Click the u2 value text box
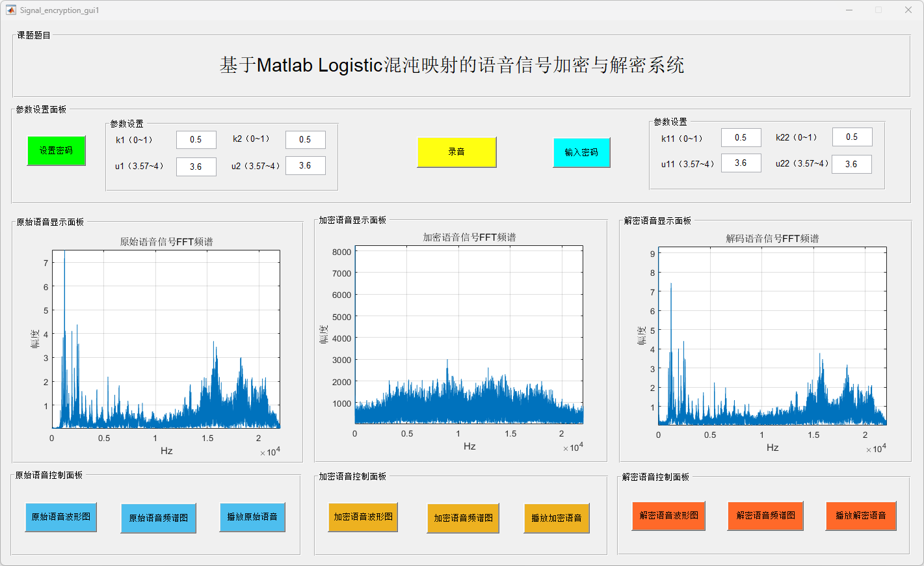This screenshot has width=924, height=566. (x=306, y=166)
